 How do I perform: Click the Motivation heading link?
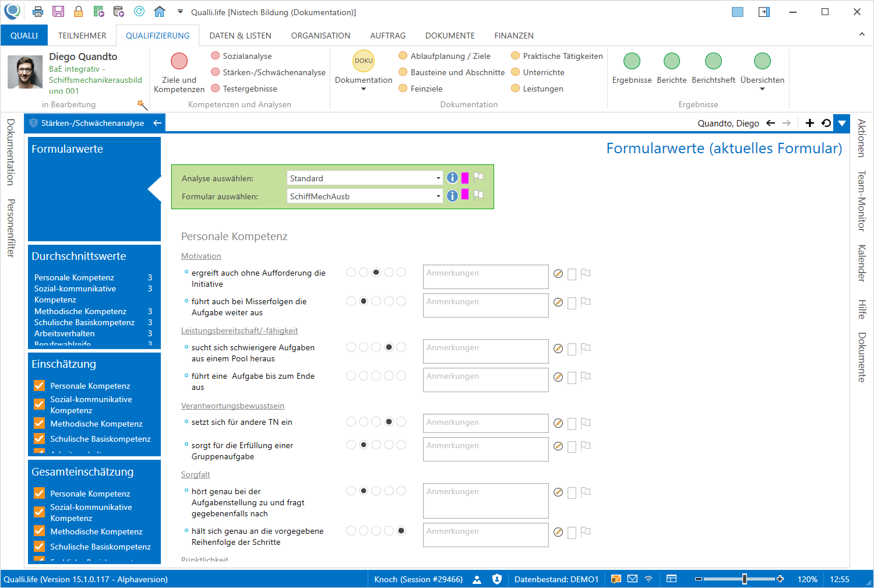click(201, 256)
